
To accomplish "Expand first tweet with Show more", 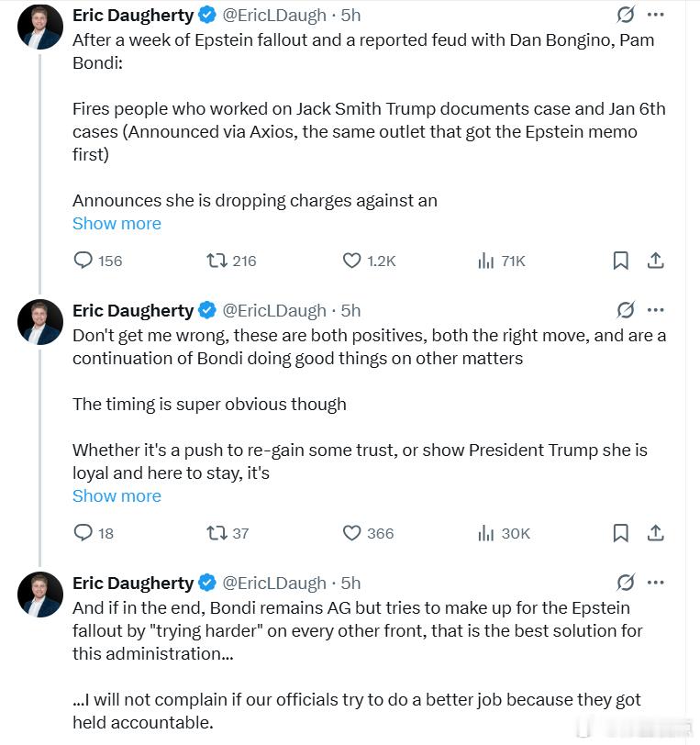I will tap(117, 223).
